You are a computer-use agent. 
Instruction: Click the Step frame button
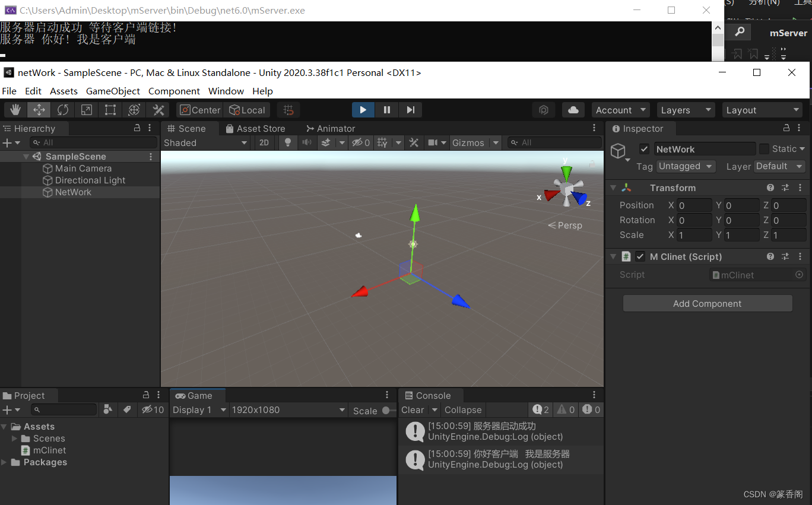tap(410, 110)
